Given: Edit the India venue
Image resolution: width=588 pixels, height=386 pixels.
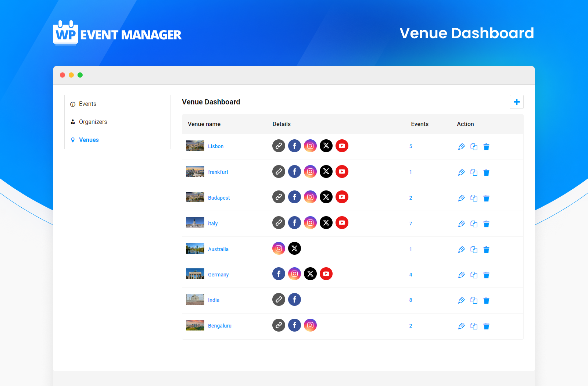Looking at the screenshot, I should (x=462, y=300).
